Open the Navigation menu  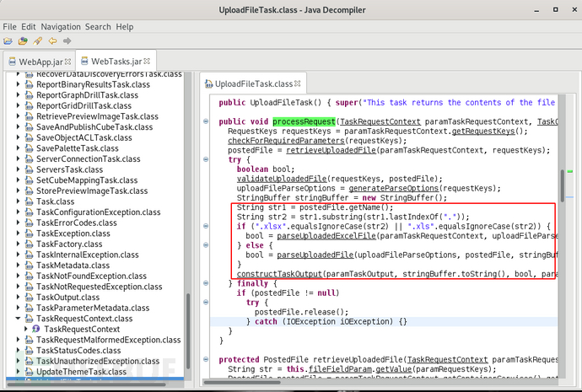[x=61, y=27]
